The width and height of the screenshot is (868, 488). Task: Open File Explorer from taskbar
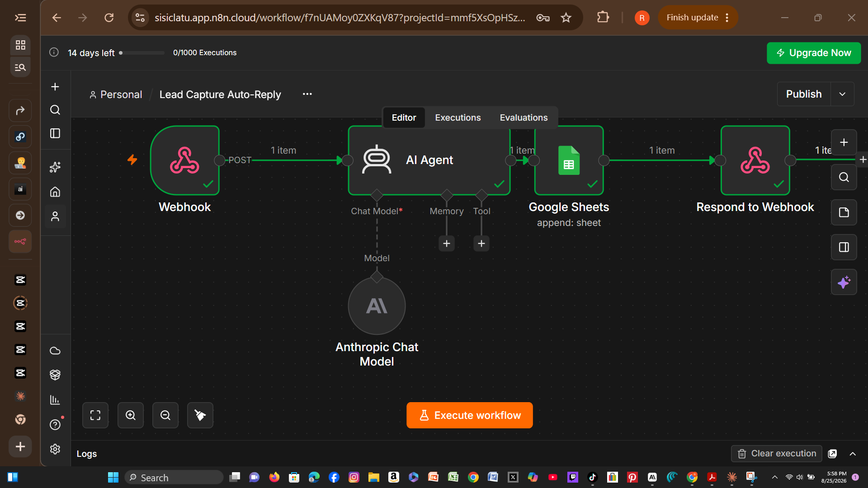(x=373, y=477)
